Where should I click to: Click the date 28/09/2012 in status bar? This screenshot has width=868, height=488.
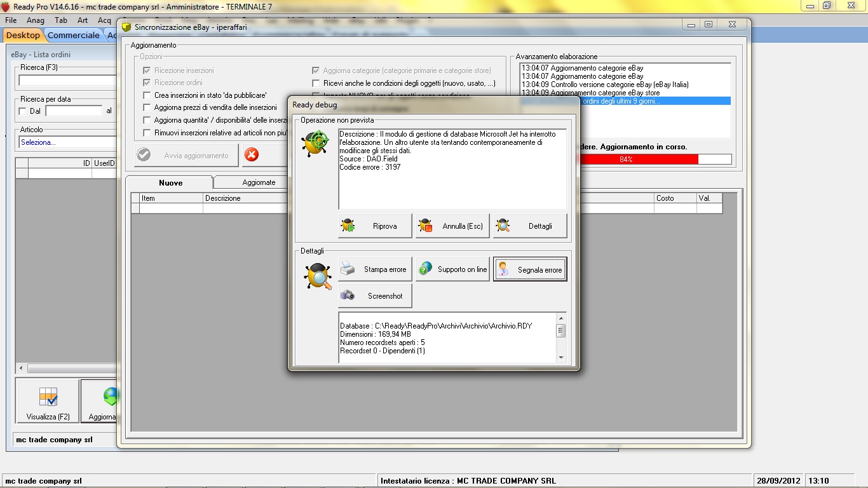point(779,481)
